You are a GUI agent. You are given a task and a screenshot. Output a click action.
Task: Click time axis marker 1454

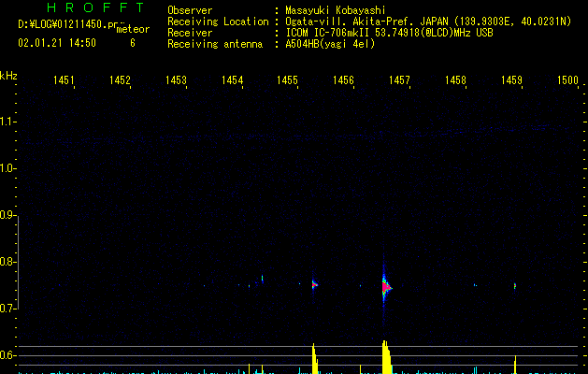(x=232, y=80)
